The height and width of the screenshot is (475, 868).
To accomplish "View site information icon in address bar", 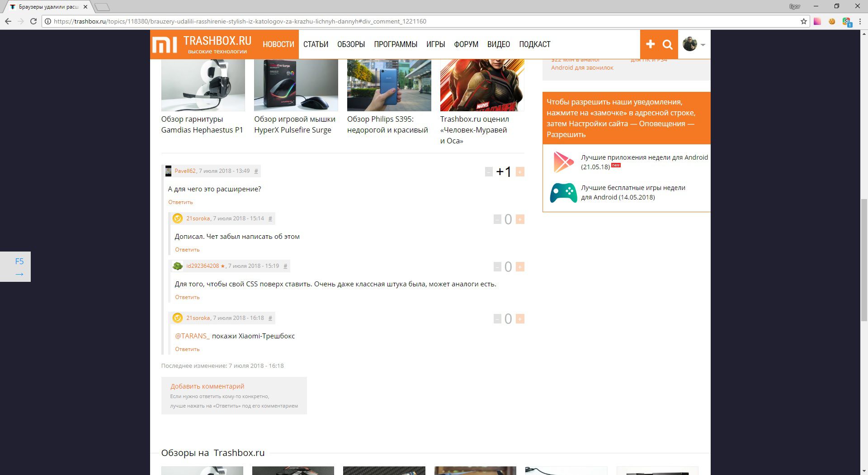I will (47, 21).
